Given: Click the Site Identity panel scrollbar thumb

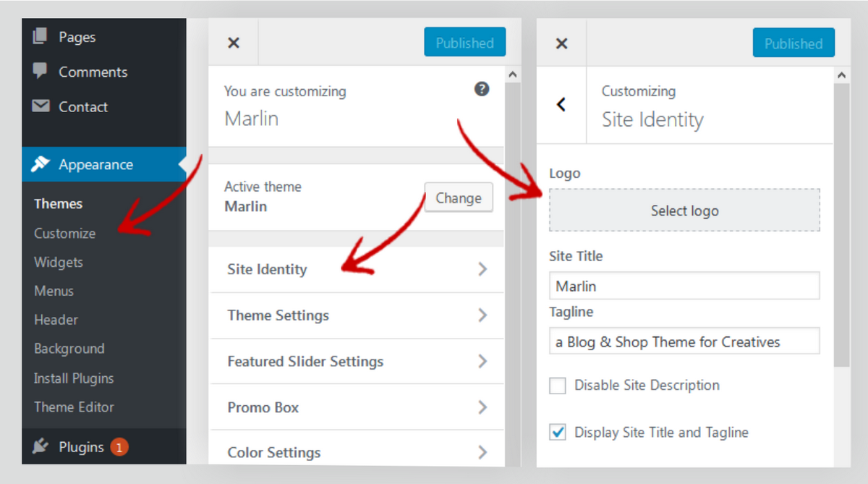Looking at the screenshot, I should pos(841,224).
